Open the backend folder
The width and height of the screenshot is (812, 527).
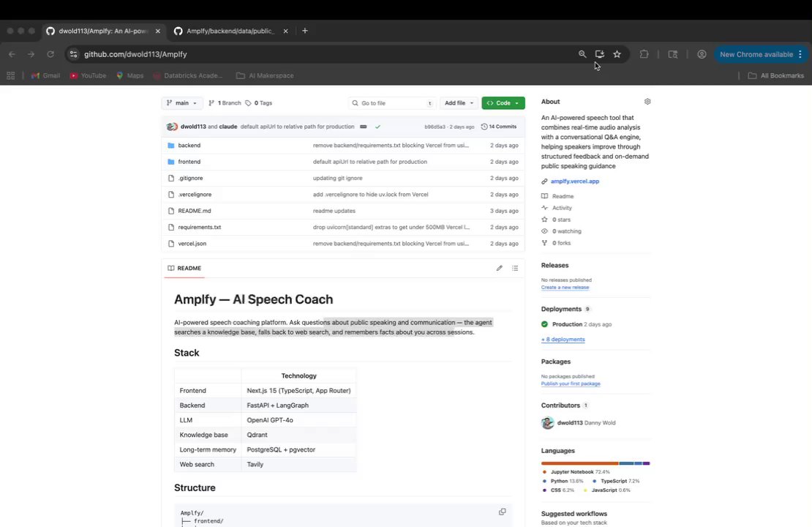[189, 146]
